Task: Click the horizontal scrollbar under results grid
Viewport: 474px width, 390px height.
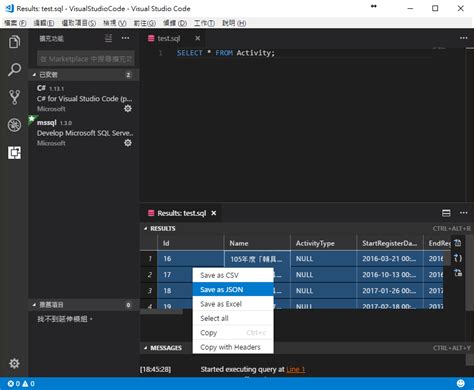Action: [161, 312]
